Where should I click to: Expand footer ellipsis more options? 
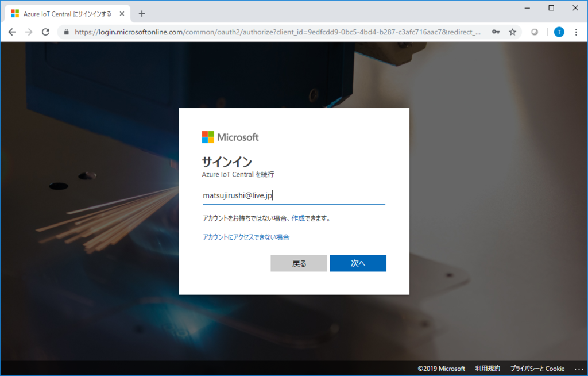[579, 369]
